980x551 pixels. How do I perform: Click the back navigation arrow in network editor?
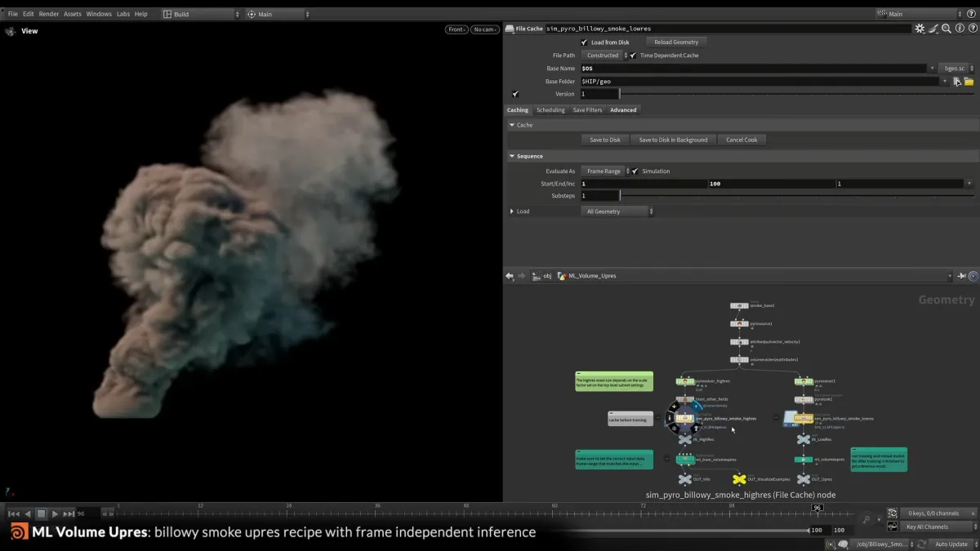coord(510,276)
